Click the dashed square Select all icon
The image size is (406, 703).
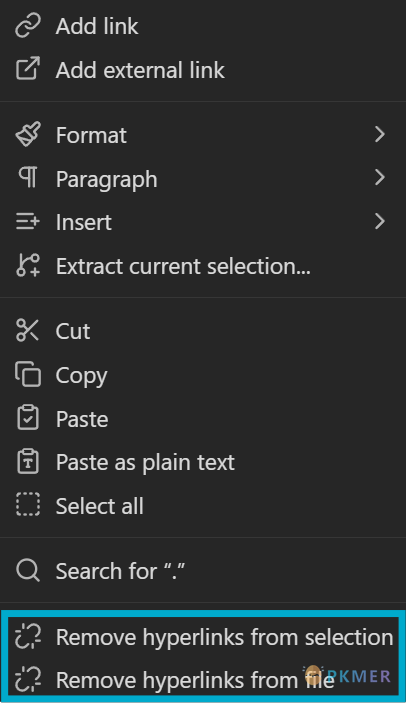[x=28, y=505]
